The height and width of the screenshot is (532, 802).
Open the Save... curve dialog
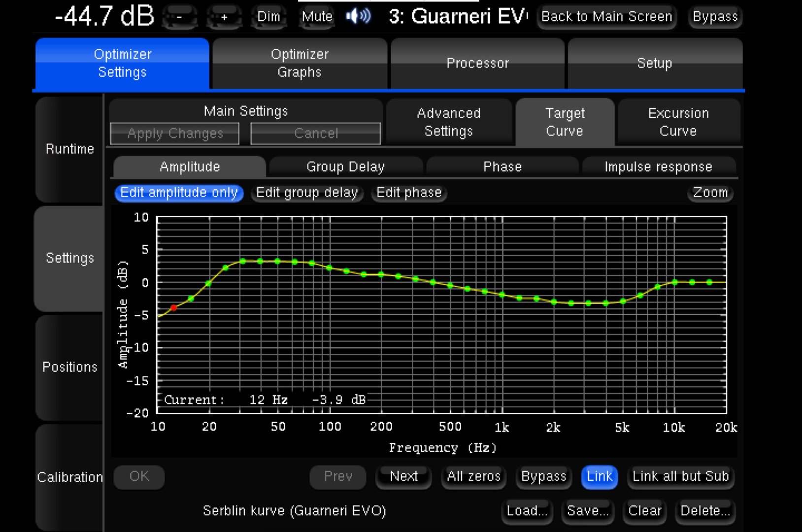[x=588, y=511]
